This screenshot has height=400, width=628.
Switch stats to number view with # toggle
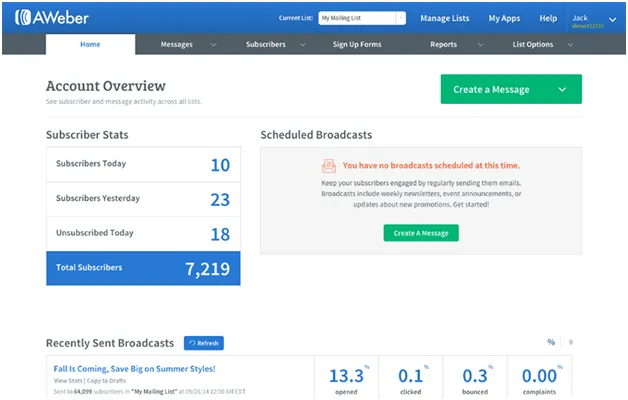(x=571, y=342)
